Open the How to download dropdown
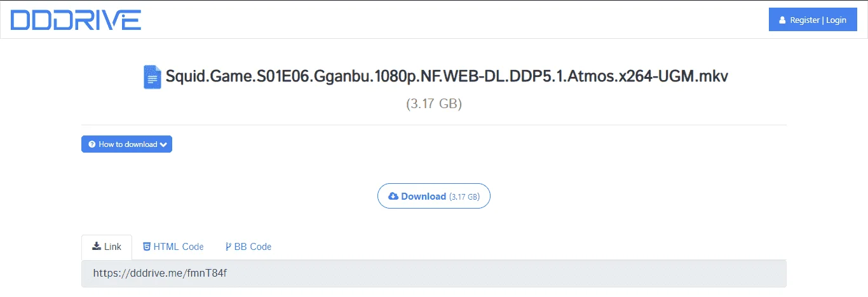 pos(126,144)
